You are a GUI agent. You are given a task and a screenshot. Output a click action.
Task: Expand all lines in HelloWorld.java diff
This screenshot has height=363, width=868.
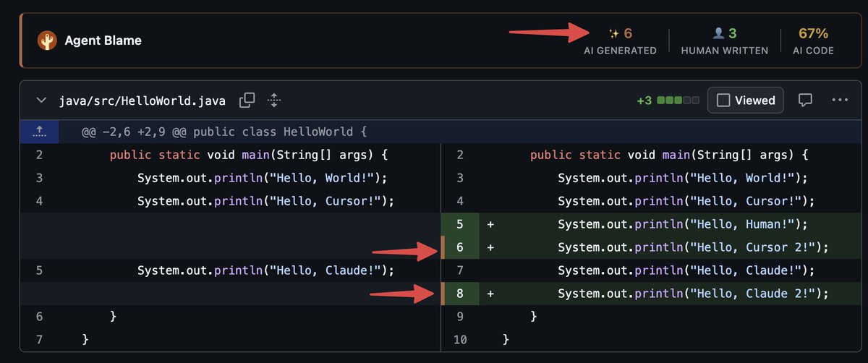(x=274, y=101)
